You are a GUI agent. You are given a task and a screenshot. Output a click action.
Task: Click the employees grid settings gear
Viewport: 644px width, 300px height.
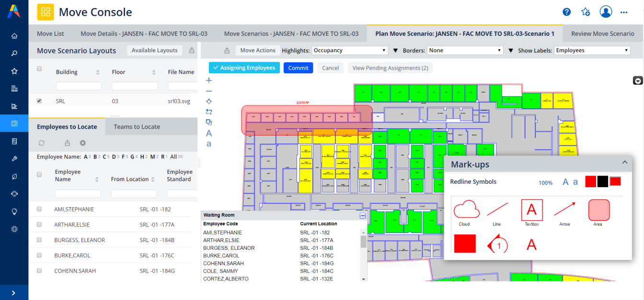[x=83, y=143]
